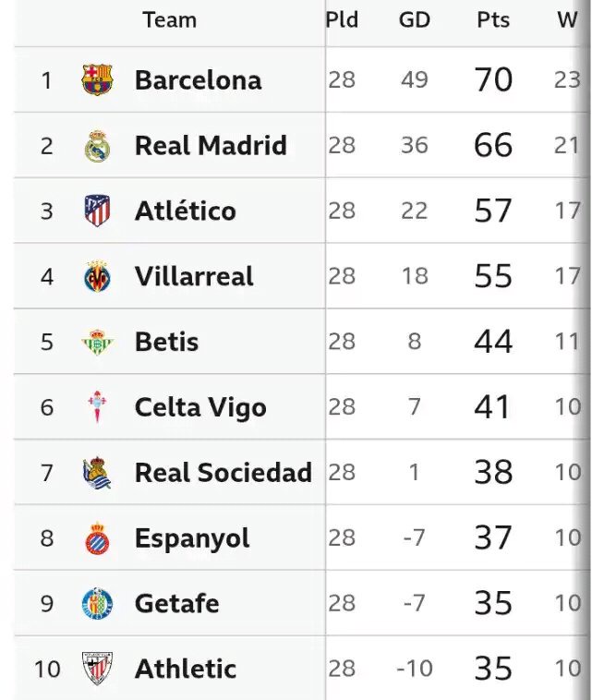Image resolution: width=604 pixels, height=700 pixels.
Task: Open the Barcelona team link
Action: coord(198,80)
